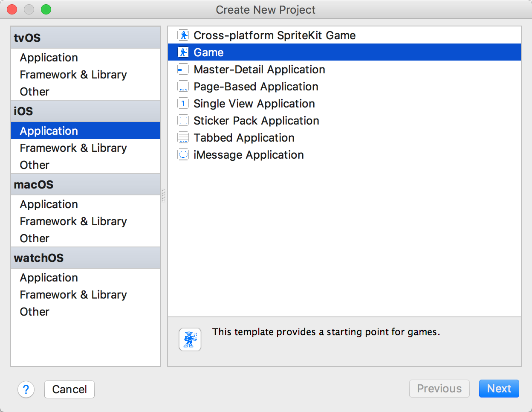Viewport: 532px width, 412px height.
Task: Select Application under watchOS
Action: coord(86,277)
